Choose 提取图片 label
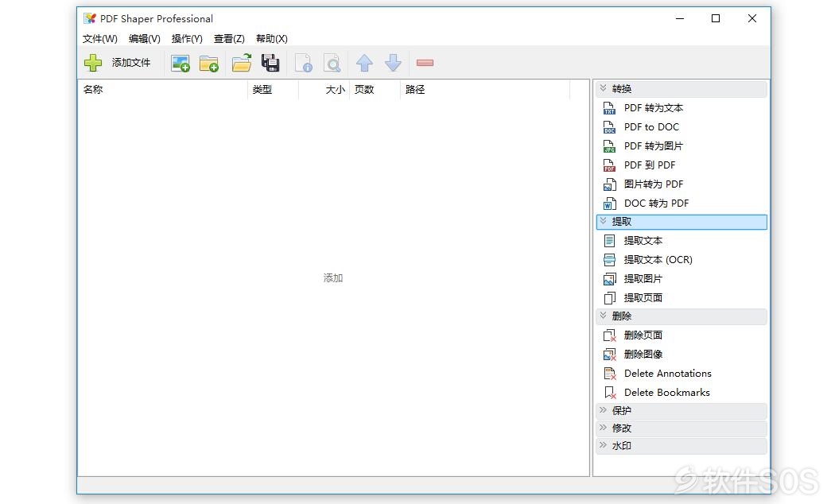 [x=643, y=279]
